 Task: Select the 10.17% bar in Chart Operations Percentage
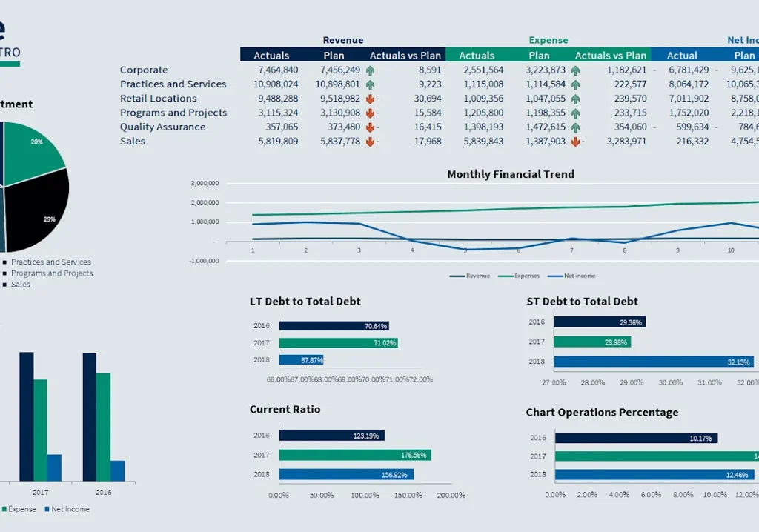tap(636, 438)
